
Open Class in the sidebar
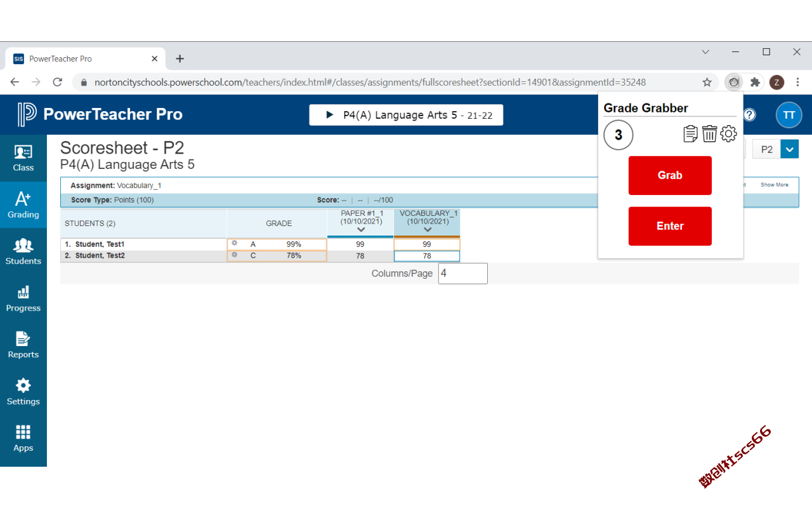coord(23,158)
